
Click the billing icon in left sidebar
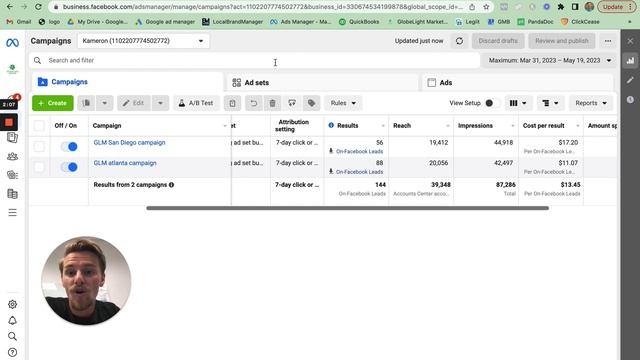pos(12,193)
